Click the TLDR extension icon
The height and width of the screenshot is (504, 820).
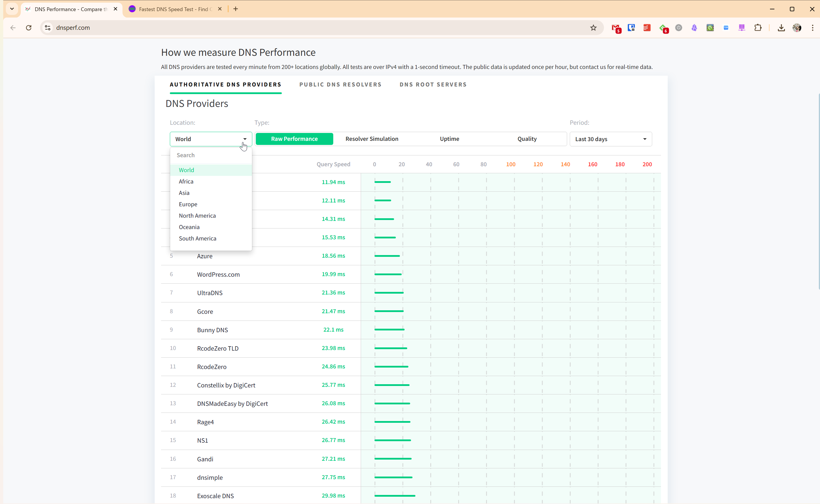(x=726, y=28)
